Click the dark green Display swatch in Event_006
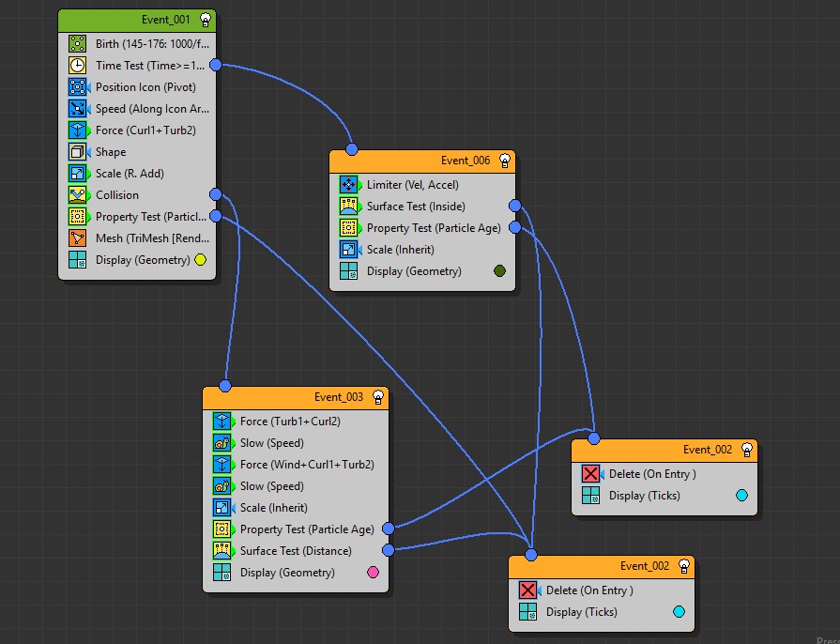This screenshot has width=840, height=644. point(499,271)
